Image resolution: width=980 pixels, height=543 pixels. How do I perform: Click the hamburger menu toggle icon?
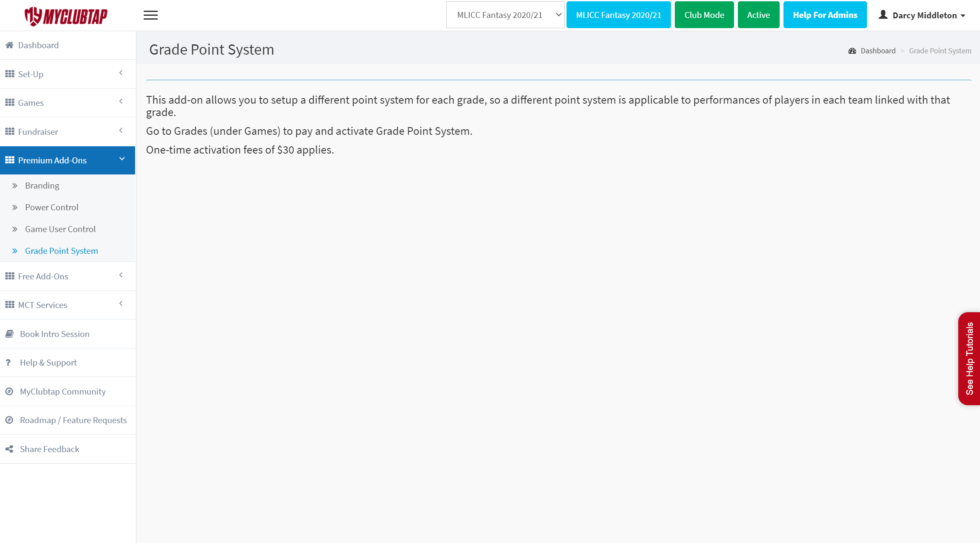click(150, 15)
